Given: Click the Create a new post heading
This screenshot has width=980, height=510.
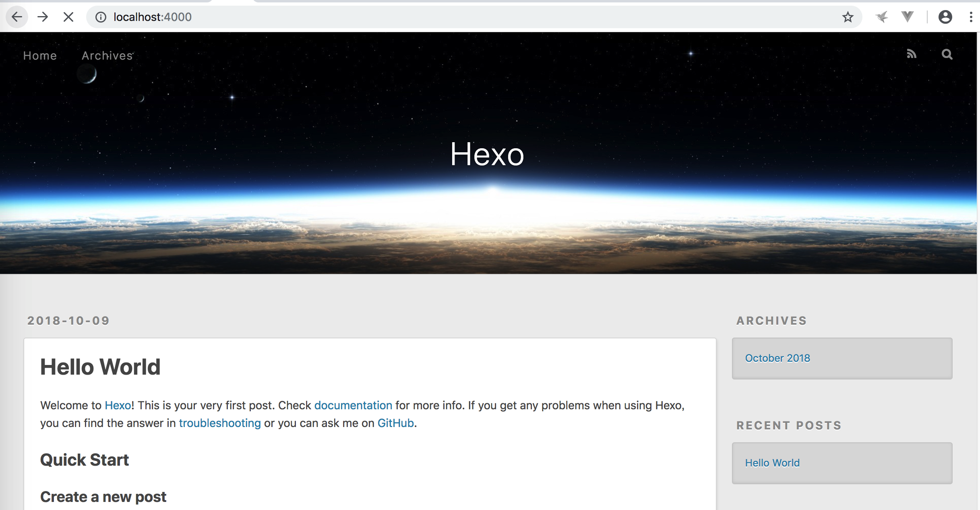Looking at the screenshot, I should point(103,497).
